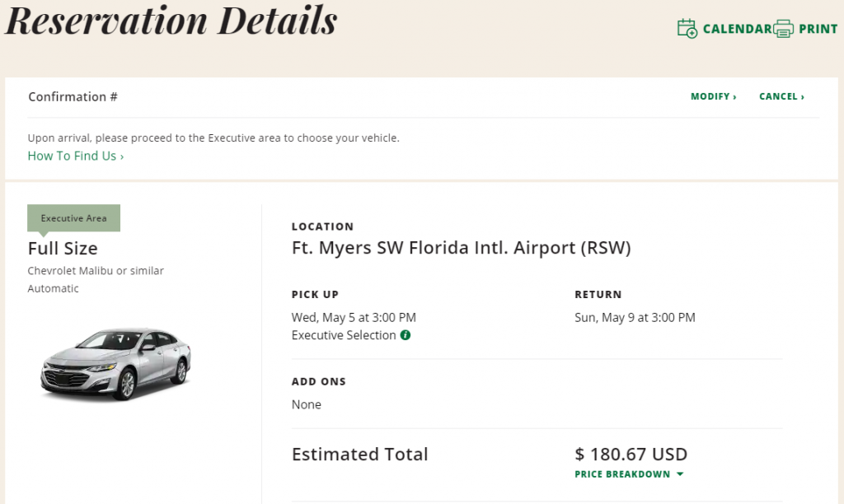Open the MODIFY reservation link

coord(713,97)
